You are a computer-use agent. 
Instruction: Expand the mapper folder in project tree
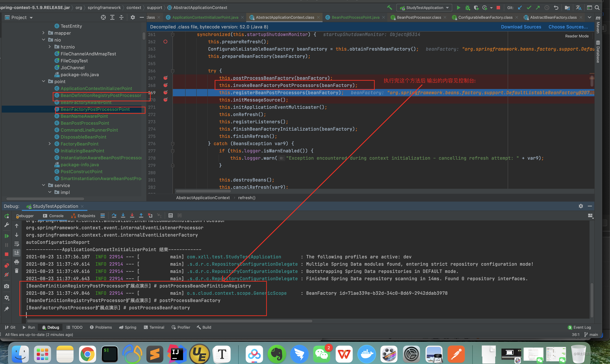(x=44, y=33)
